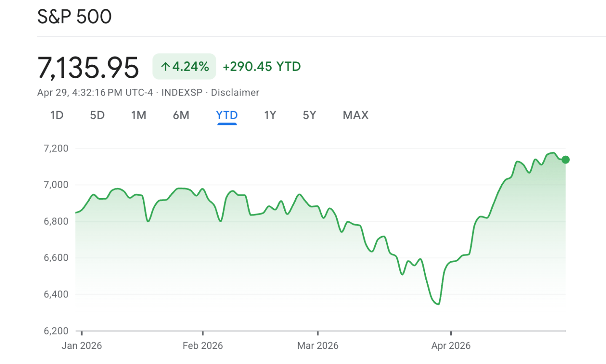Click the up arrow in percent badge
This screenshot has width=606, height=364.
click(x=166, y=66)
